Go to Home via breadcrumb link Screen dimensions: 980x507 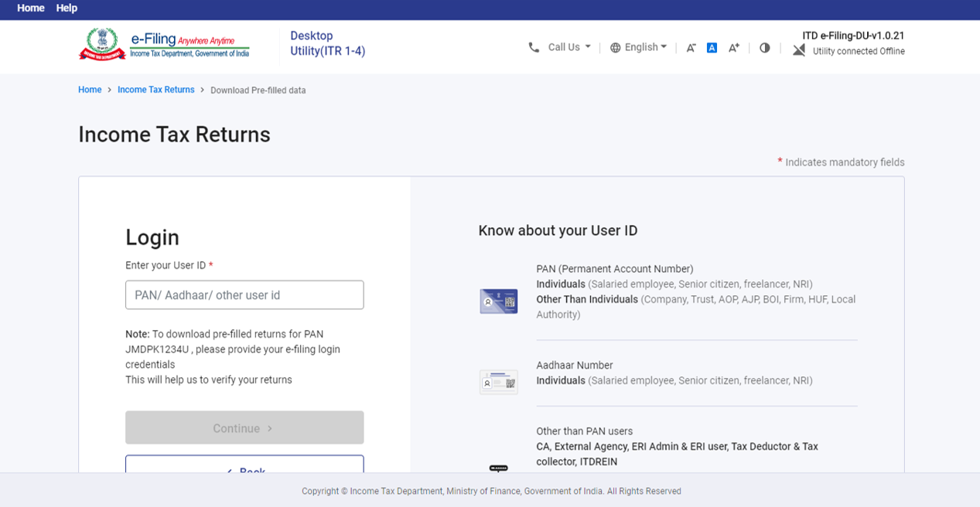point(90,90)
